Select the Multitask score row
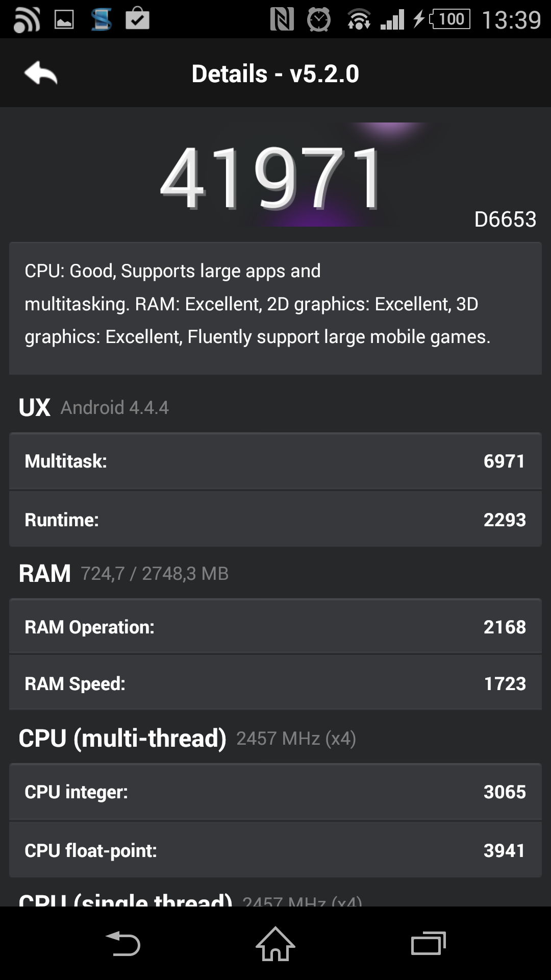This screenshot has height=980, width=551. click(x=275, y=461)
